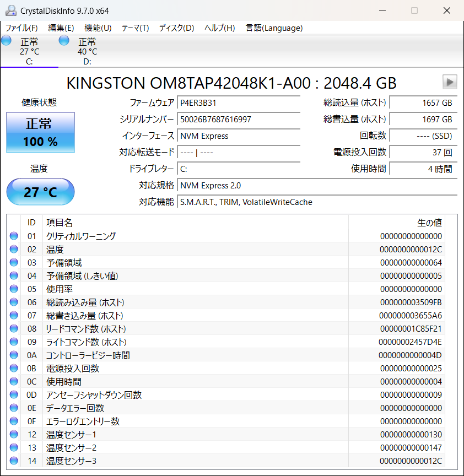Click the 正常 100 % health status button
Screen dimensions: 464x476
pos(40,132)
